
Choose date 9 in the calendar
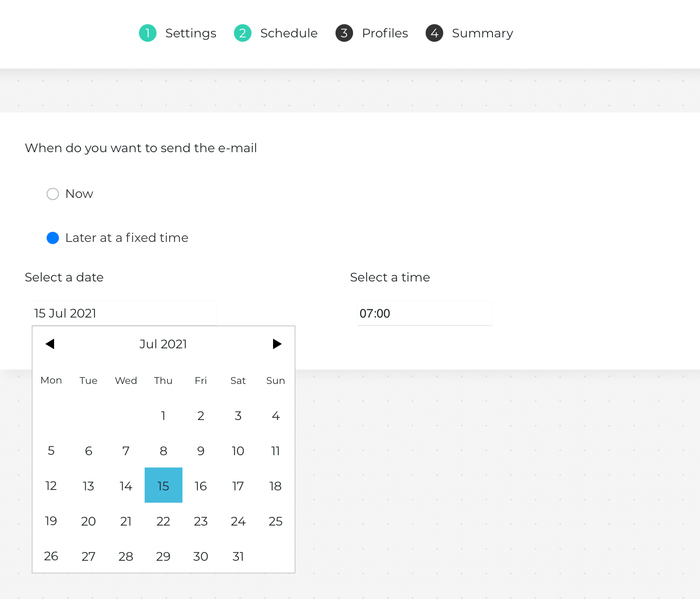pyautogui.click(x=201, y=451)
